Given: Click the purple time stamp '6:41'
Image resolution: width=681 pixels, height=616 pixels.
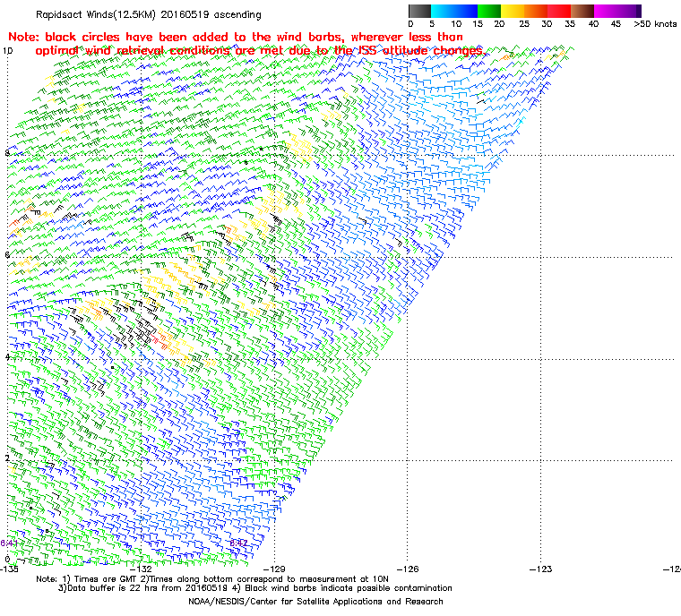Looking at the screenshot, I should (x=9, y=543).
